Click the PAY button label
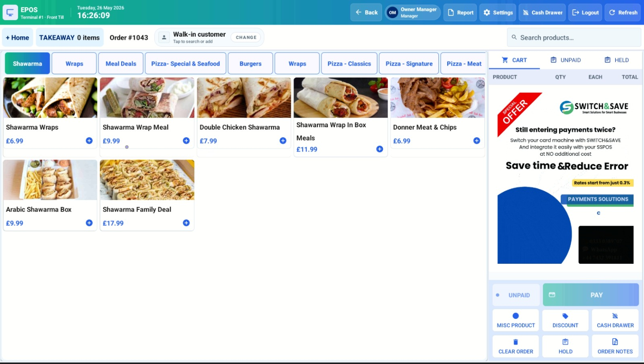 [x=597, y=295]
